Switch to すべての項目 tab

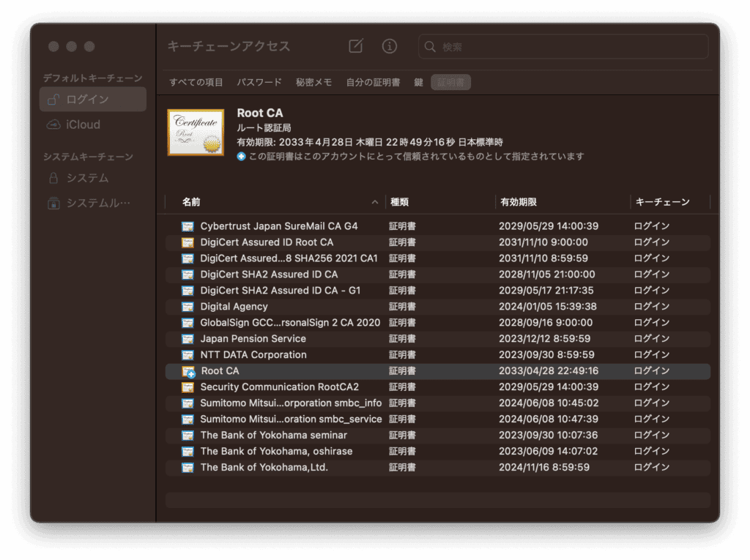click(196, 82)
